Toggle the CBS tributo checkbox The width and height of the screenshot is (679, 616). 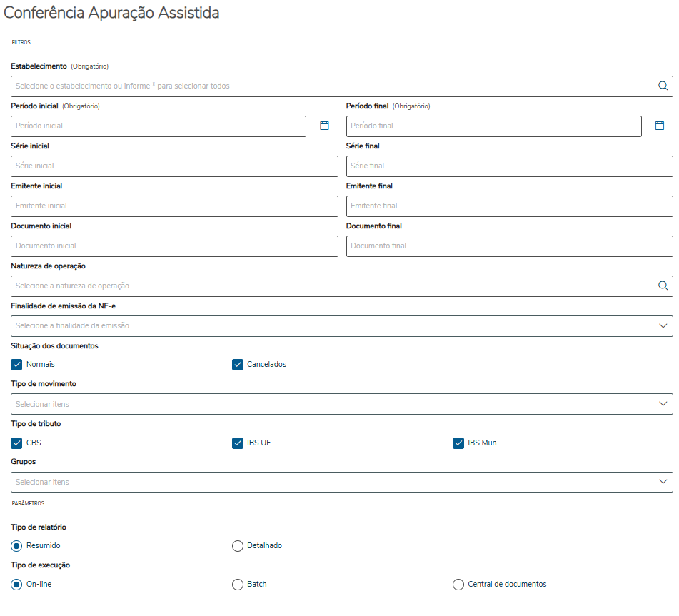coord(17,443)
